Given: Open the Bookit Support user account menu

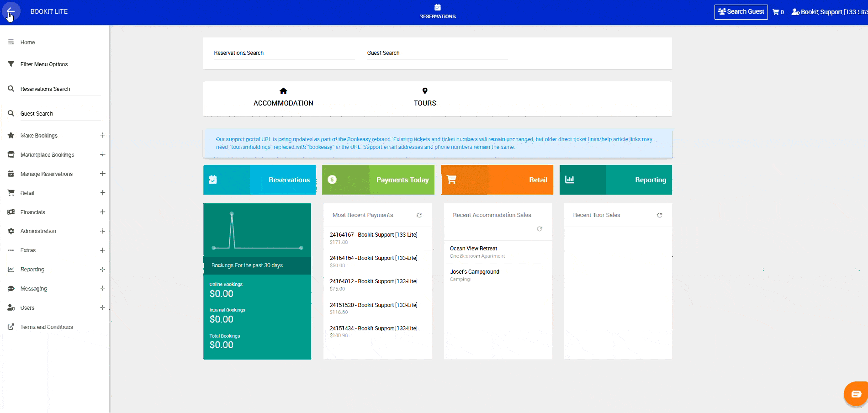Looking at the screenshot, I should coord(830,12).
